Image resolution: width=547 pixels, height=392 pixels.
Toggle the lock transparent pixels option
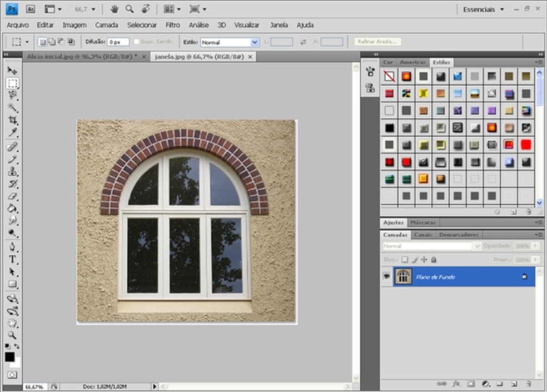[x=405, y=260]
